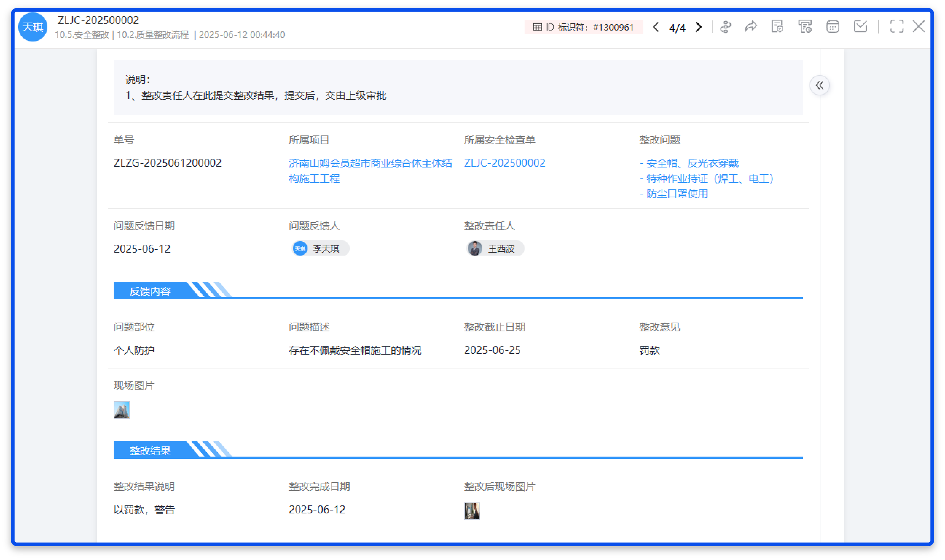Open the 现场图片 thumbnail image
Image resolution: width=945 pixels, height=560 pixels.
click(x=122, y=410)
